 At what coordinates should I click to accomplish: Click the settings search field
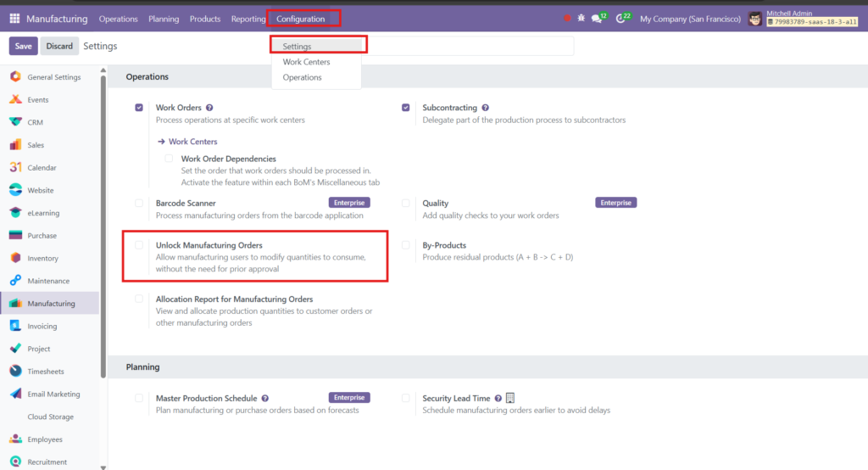(x=468, y=46)
